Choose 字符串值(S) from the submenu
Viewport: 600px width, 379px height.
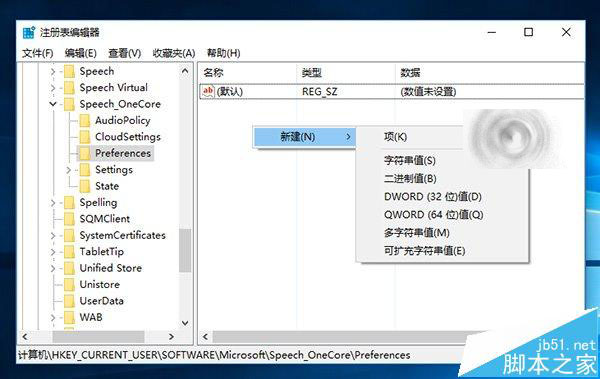409,160
